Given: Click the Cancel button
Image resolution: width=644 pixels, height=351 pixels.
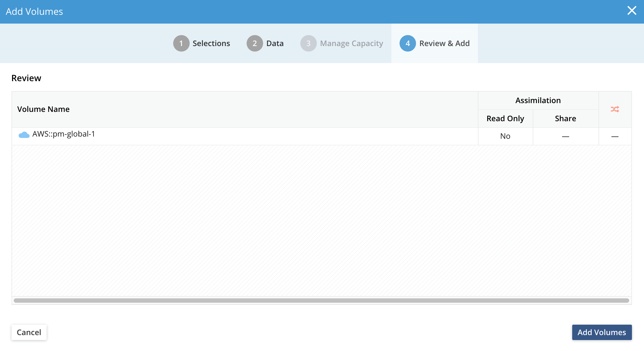Looking at the screenshot, I should 29,332.
